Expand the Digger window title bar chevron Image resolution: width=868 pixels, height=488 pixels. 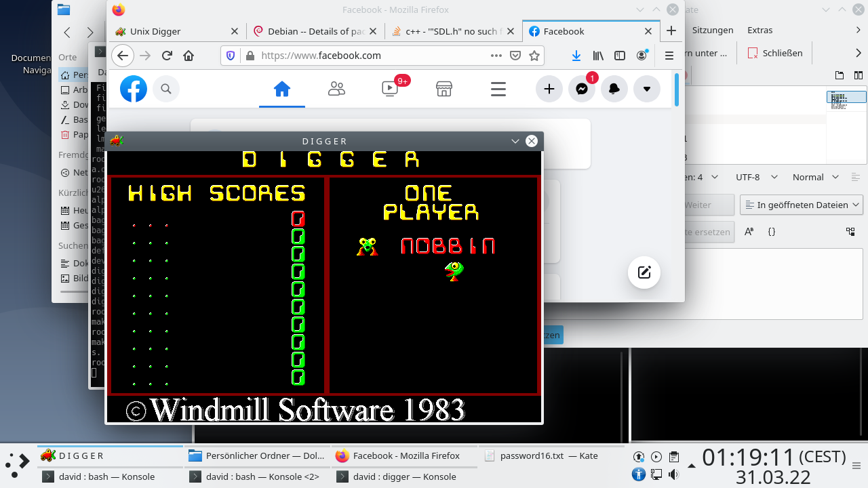point(515,141)
